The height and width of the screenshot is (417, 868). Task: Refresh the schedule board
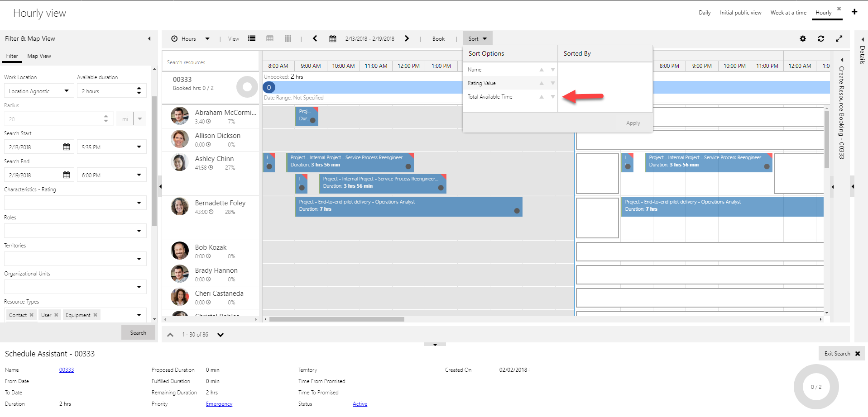pyautogui.click(x=821, y=39)
